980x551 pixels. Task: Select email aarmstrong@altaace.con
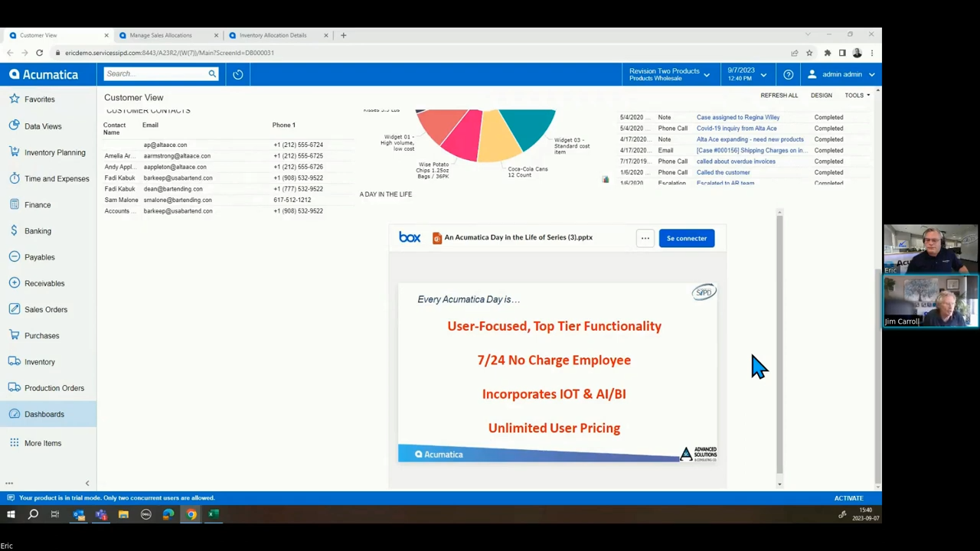(177, 156)
